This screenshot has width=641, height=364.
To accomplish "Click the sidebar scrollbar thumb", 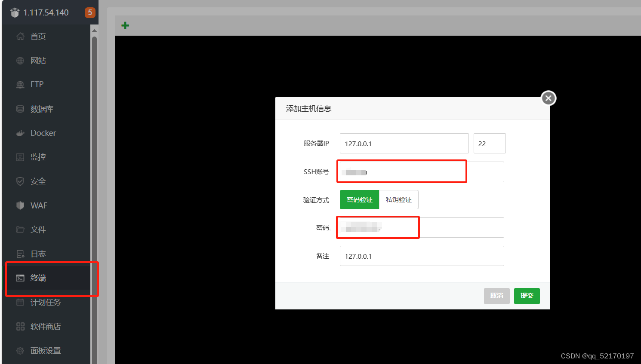I will (x=94, y=200).
